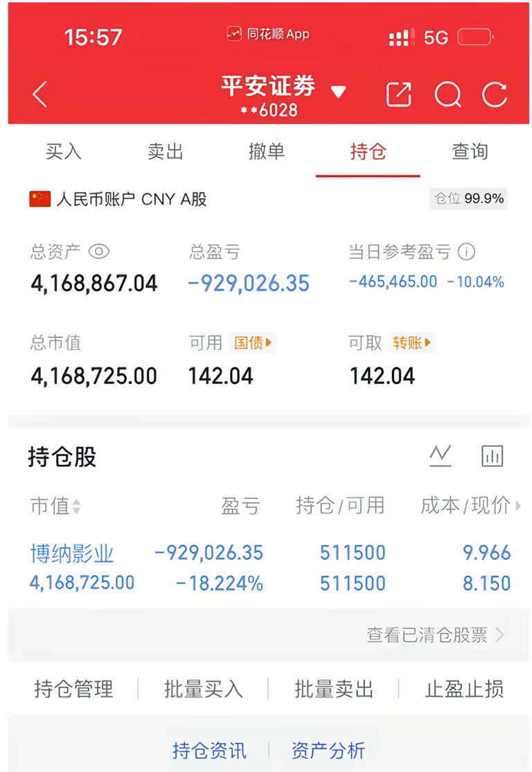This screenshot has height=772, width=532.
Task: Tap total market value 4,168,725.00 under 总市值
Action: [94, 376]
